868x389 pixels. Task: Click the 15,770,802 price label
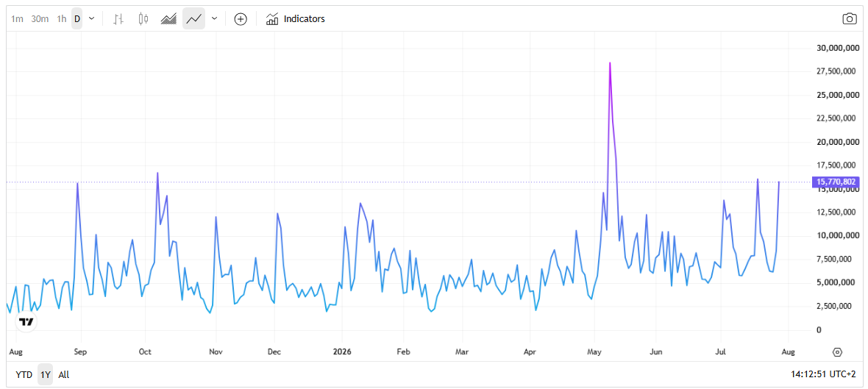pos(836,182)
